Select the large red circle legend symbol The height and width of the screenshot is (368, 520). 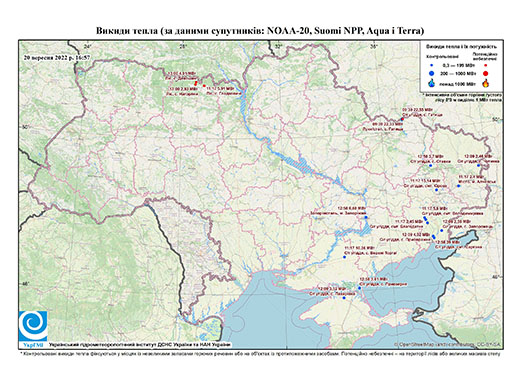tap(485, 73)
